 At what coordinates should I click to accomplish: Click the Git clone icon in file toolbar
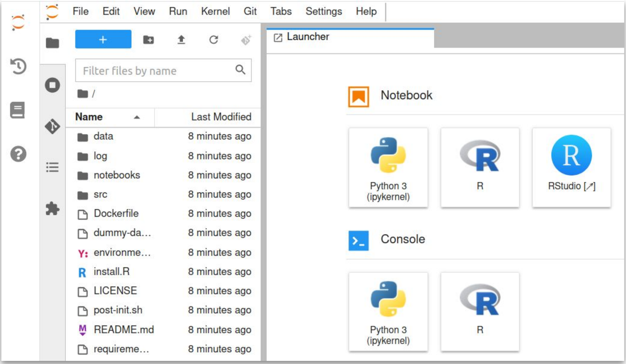[x=246, y=40]
